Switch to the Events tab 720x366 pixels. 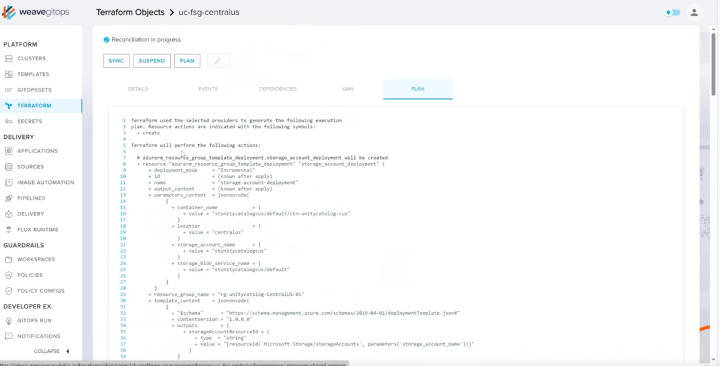[208, 89]
